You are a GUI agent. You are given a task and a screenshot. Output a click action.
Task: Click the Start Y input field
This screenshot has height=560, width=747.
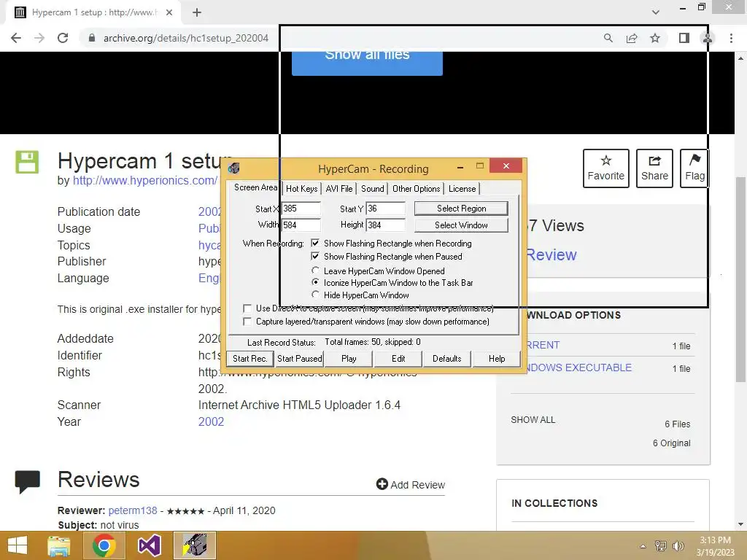pyautogui.click(x=385, y=209)
